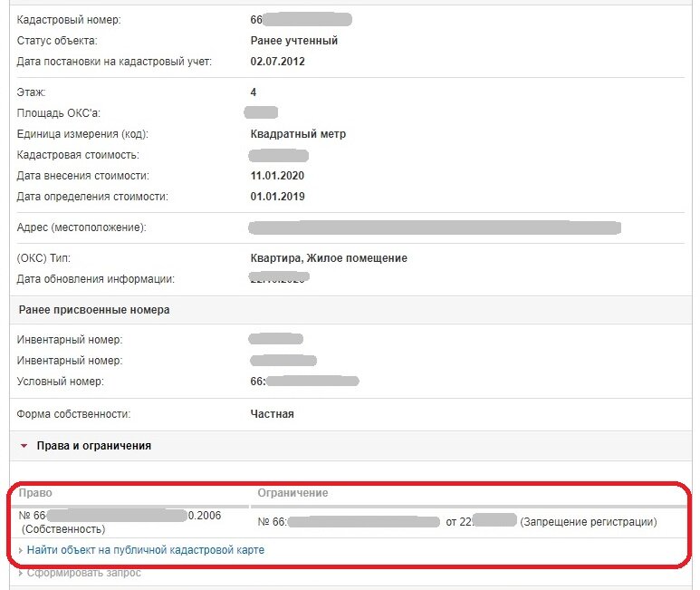Viewport: 700px width, 590px height.
Task: Select the status value "Ранее учтенный"
Action: click(293, 41)
